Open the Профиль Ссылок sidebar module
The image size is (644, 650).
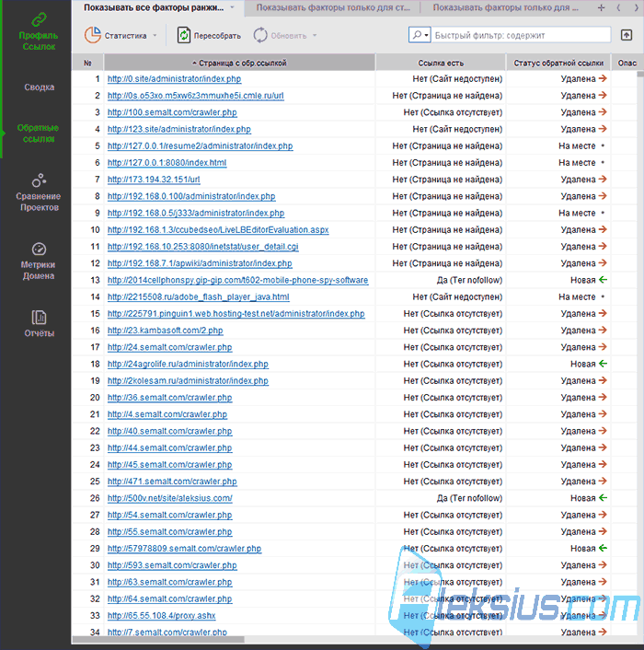point(39,31)
